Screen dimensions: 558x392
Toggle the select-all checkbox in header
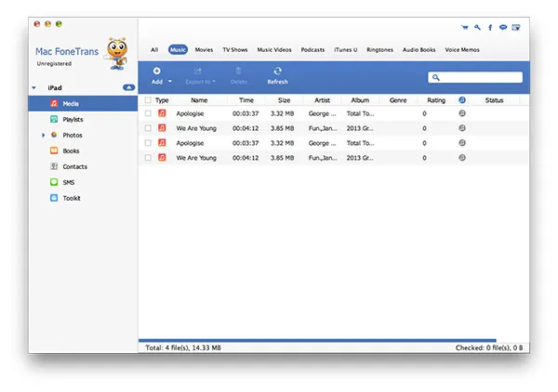(x=148, y=100)
